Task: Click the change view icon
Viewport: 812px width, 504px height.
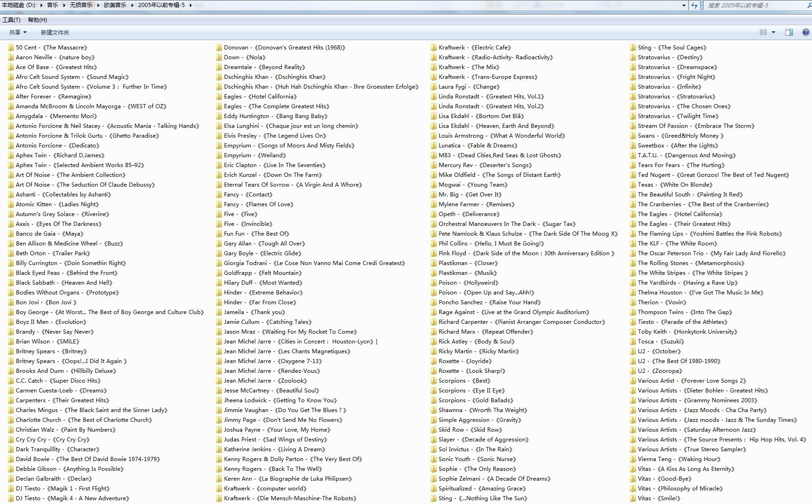Action: (763, 32)
